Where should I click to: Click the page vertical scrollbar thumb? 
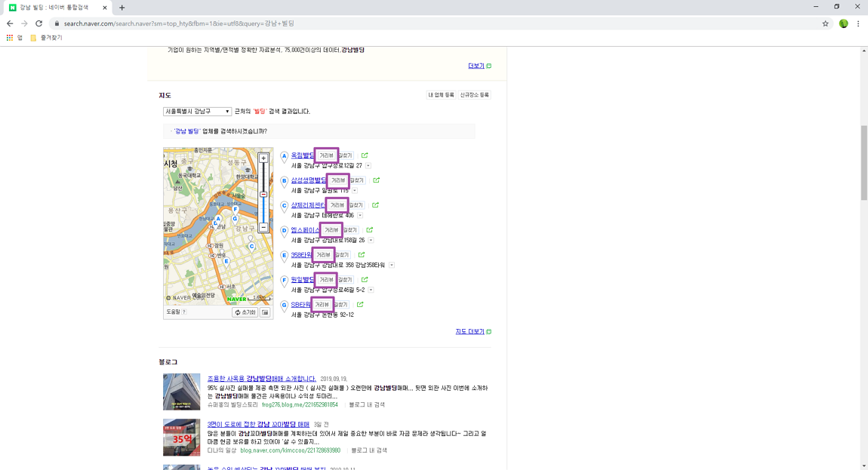pyautogui.click(x=864, y=163)
